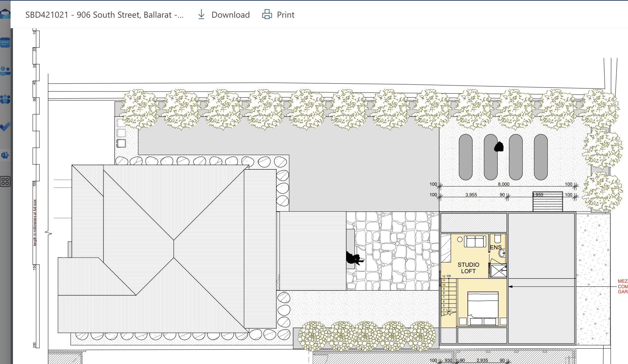Open the People contacts icon
The image size is (628, 364).
coord(5,71)
